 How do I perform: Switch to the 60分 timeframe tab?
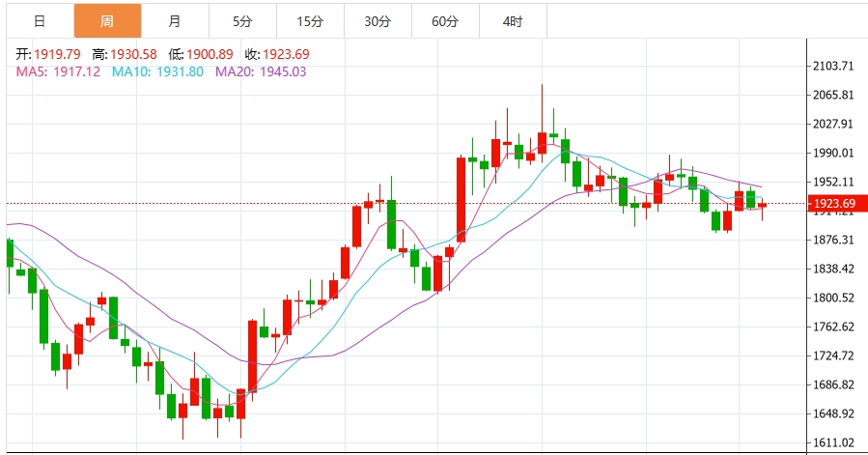tap(445, 21)
